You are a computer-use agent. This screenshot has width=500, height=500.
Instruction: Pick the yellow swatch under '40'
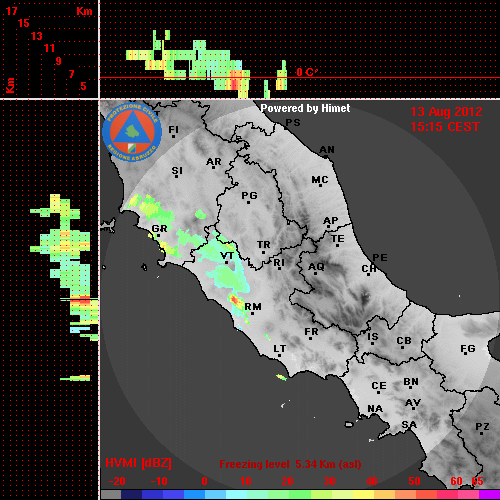363,494
